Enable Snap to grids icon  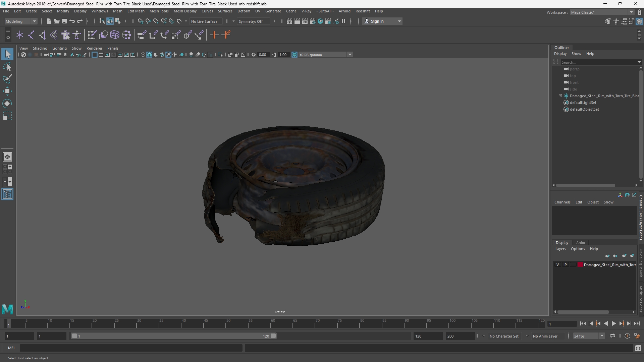pos(140,21)
